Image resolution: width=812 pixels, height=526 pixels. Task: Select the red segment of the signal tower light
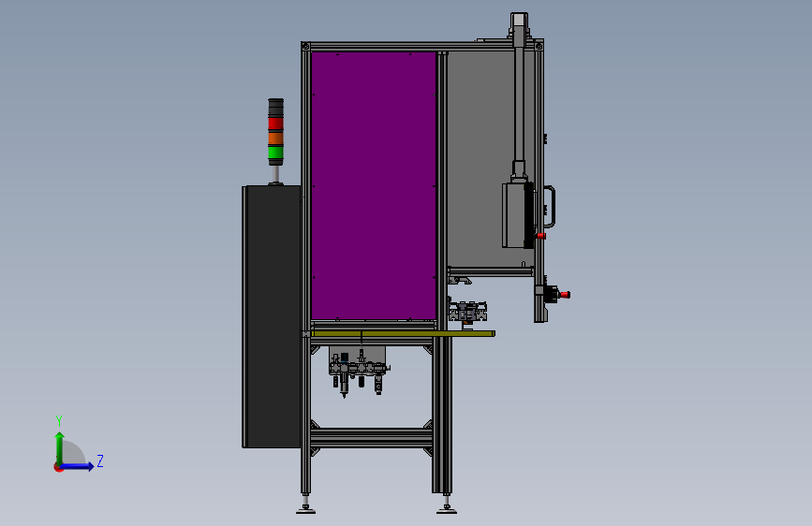click(275, 124)
